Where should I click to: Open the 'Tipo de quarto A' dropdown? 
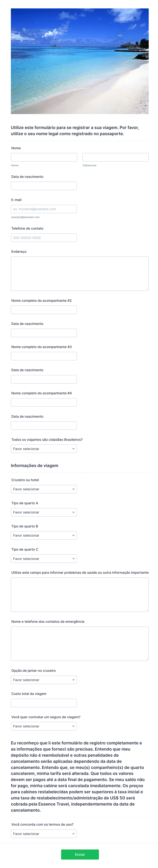point(44,512)
